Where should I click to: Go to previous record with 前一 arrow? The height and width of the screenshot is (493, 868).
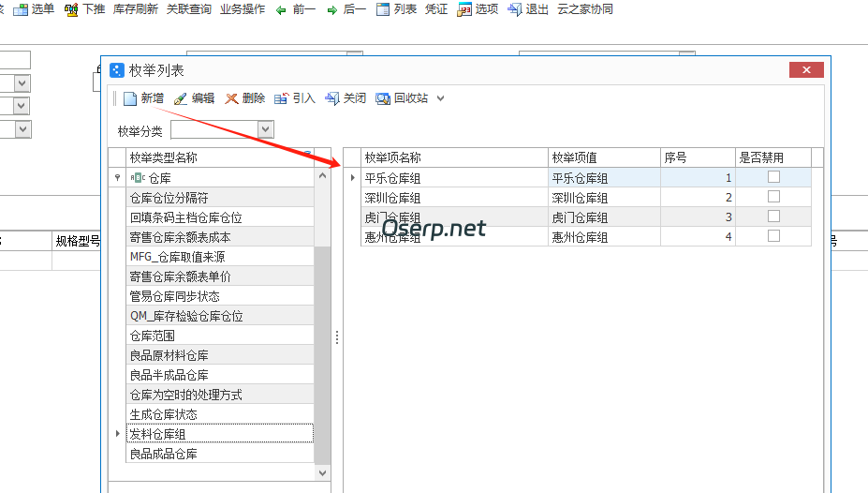point(281,10)
